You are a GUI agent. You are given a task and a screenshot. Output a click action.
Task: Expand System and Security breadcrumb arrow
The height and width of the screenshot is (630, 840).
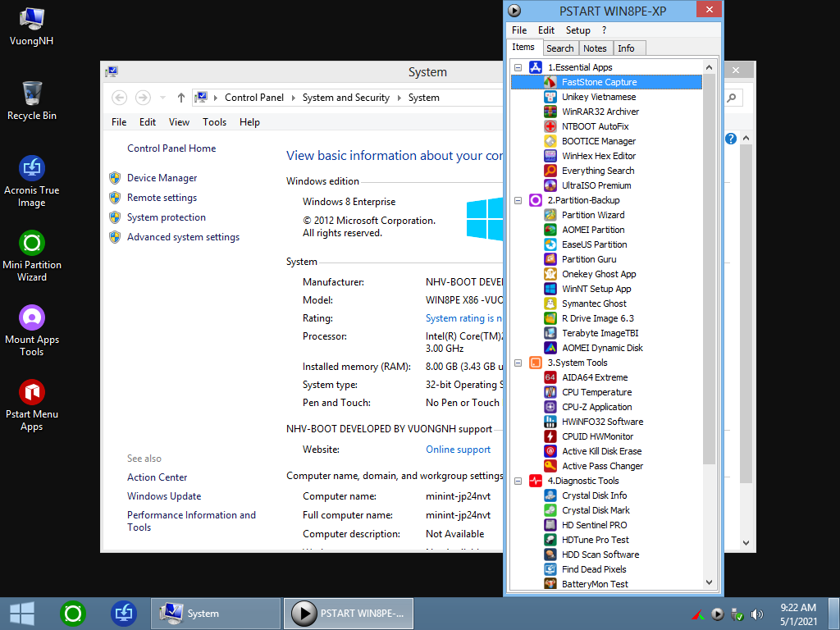coord(399,98)
